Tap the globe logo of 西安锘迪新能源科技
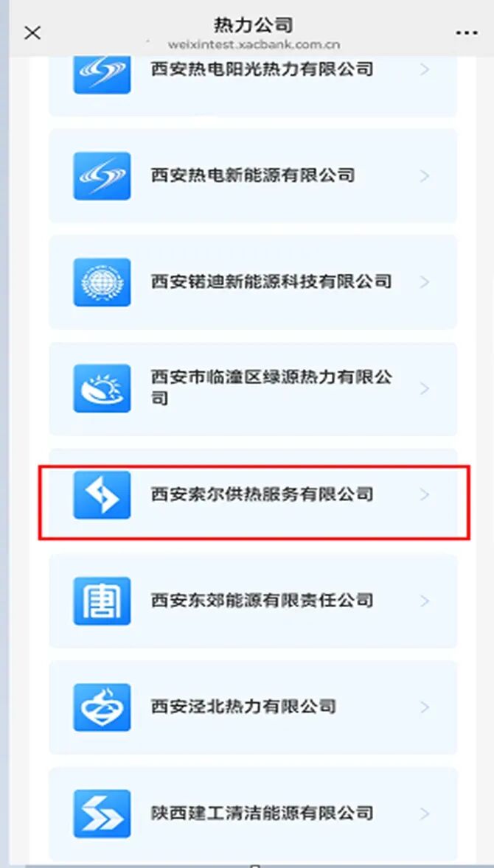494x868 pixels. 102,282
